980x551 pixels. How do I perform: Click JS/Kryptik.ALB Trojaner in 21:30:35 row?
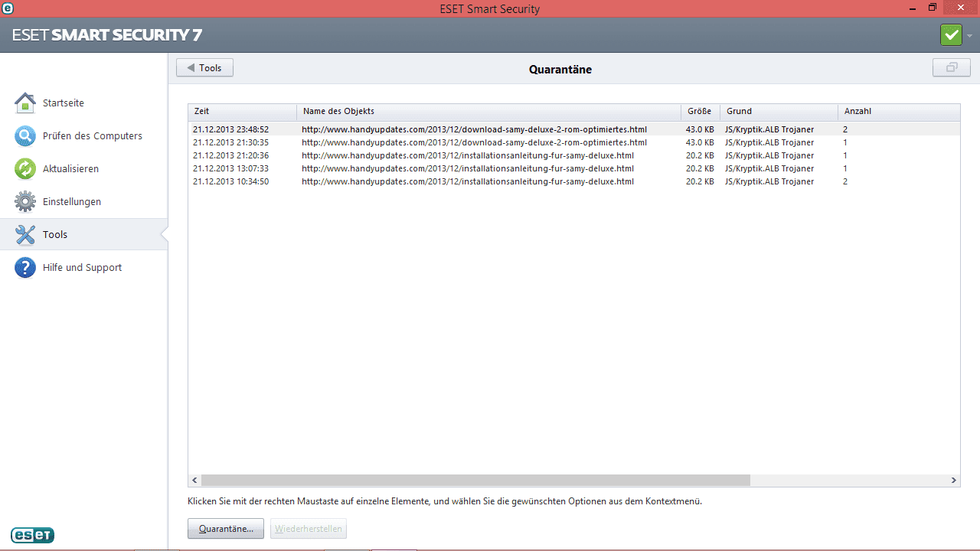(x=769, y=142)
